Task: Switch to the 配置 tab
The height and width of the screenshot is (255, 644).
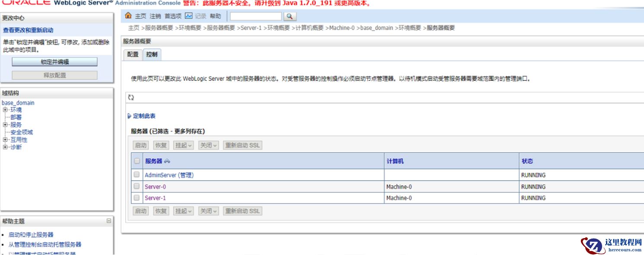Action: point(132,54)
